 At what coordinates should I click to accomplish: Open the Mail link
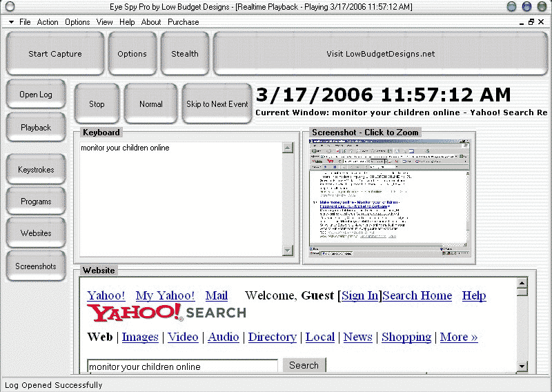click(217, 295)
